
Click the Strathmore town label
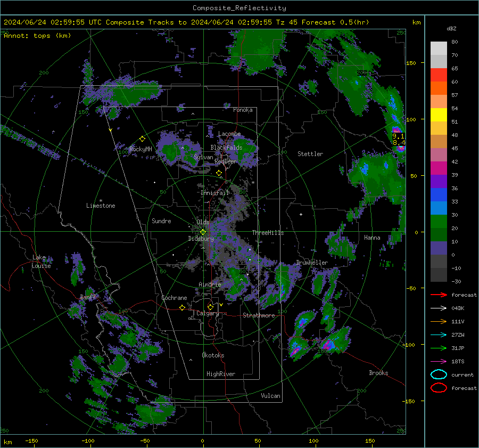point(259,315)
